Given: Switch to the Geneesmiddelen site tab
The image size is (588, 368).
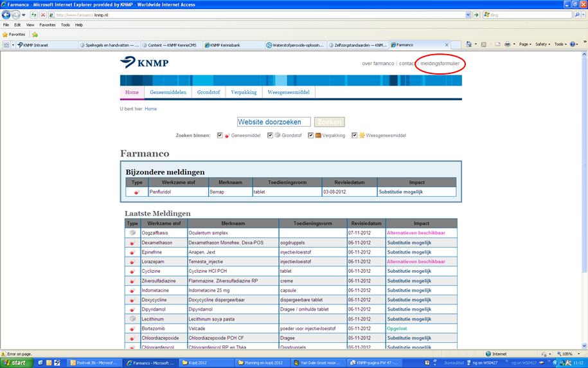Looking at the screenshot, I should 168,92.
